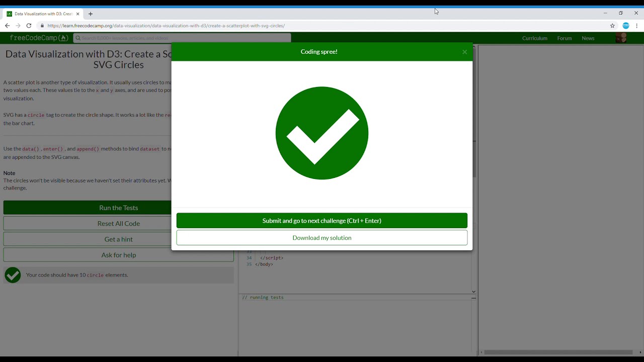Screen dimensions: 644x362
Task: Click the '// running tests' console output
Action: click(263, 298)
